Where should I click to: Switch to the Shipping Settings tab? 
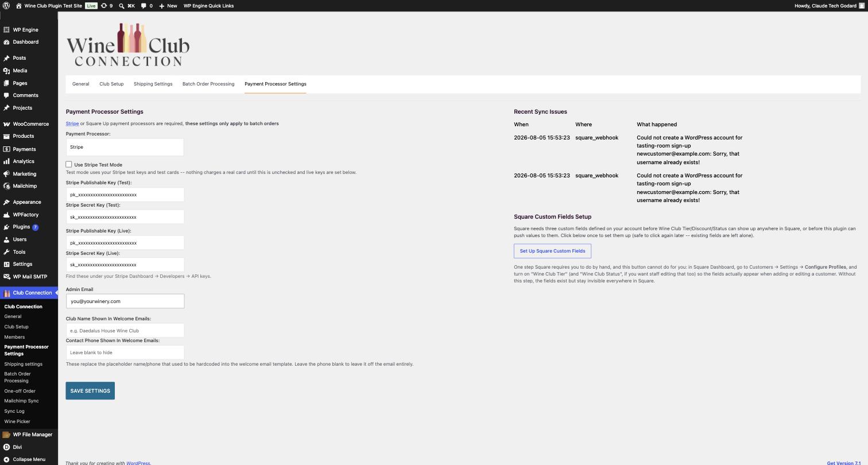point(153,84)
